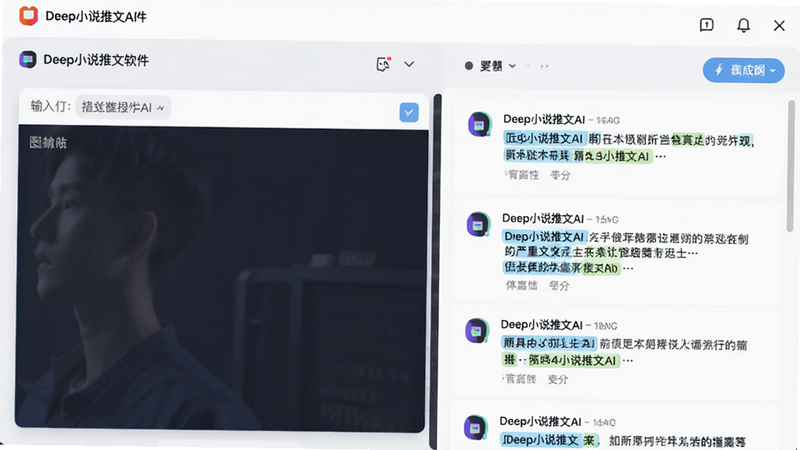The height and width of the screenshot is (450, 800).
Task: Click the blue highlighted tag in the third message
Action: (x=548, y=343)
